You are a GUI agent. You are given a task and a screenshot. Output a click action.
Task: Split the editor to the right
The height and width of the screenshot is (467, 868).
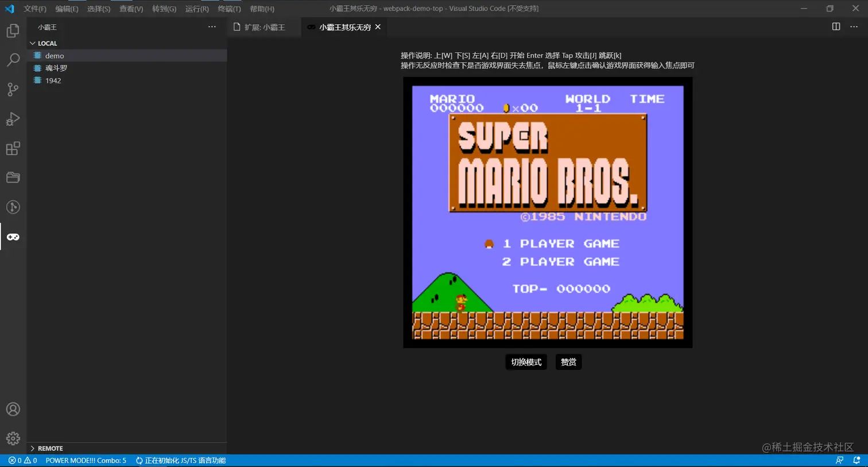[x=836, y=26]
